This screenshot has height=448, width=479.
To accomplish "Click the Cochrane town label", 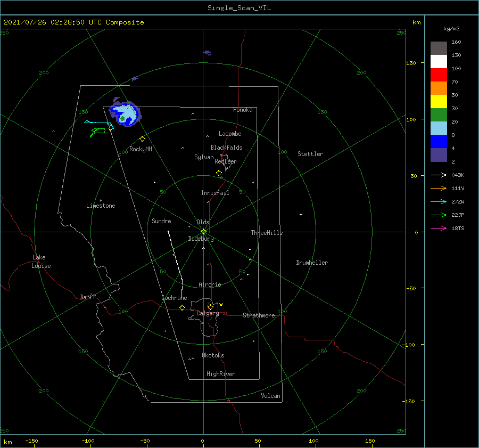I will [174, 298].
